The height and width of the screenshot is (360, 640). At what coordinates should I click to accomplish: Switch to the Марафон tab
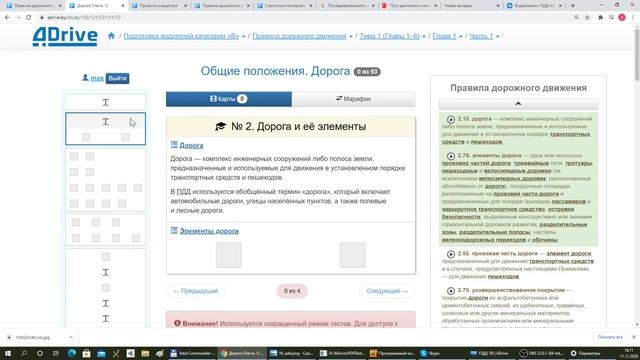point(353,99)
